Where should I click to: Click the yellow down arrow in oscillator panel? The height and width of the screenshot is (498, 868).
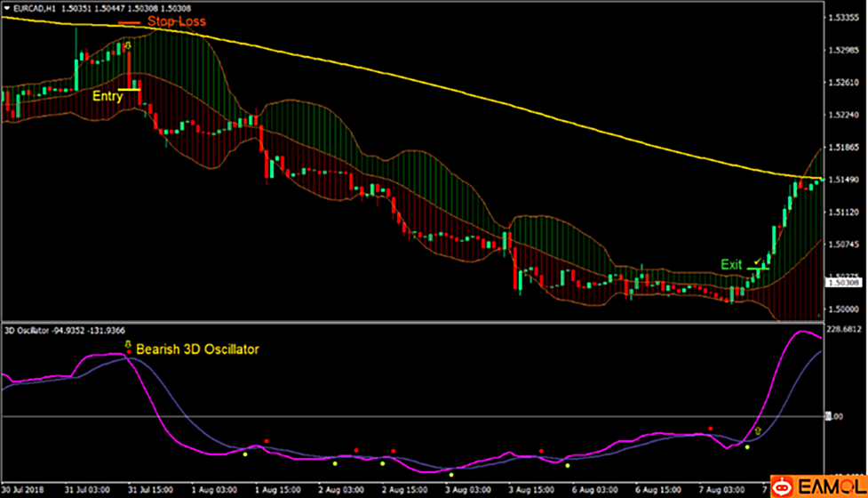point(128,343)
